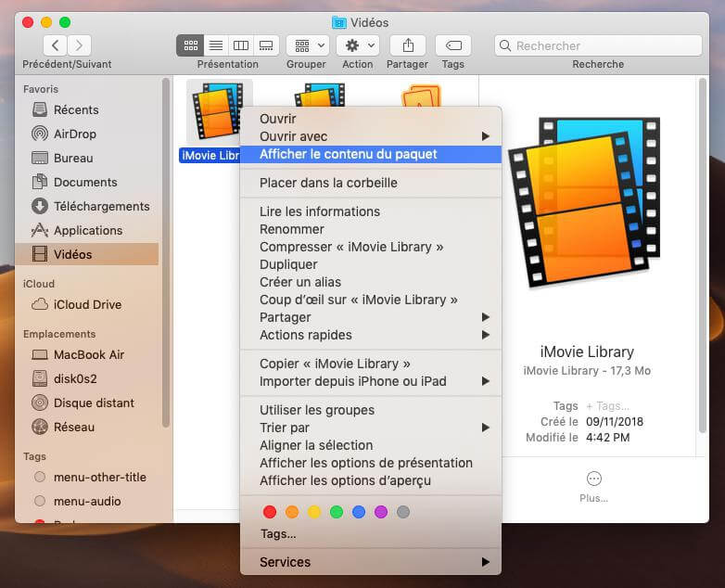Expand the Trier par submenu
The width and height of the screenshot is (725, 588).
[x=370, y=428]
